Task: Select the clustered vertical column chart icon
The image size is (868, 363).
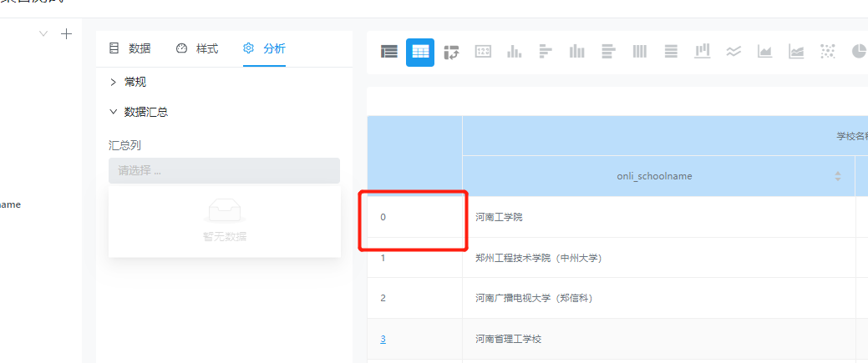Action: point(576,52)
